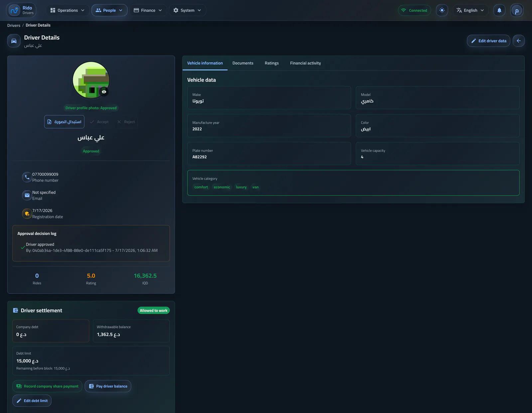Click the Vehicle capacity value 4
This screenshot has width=532, height=413.
point(362,157)
